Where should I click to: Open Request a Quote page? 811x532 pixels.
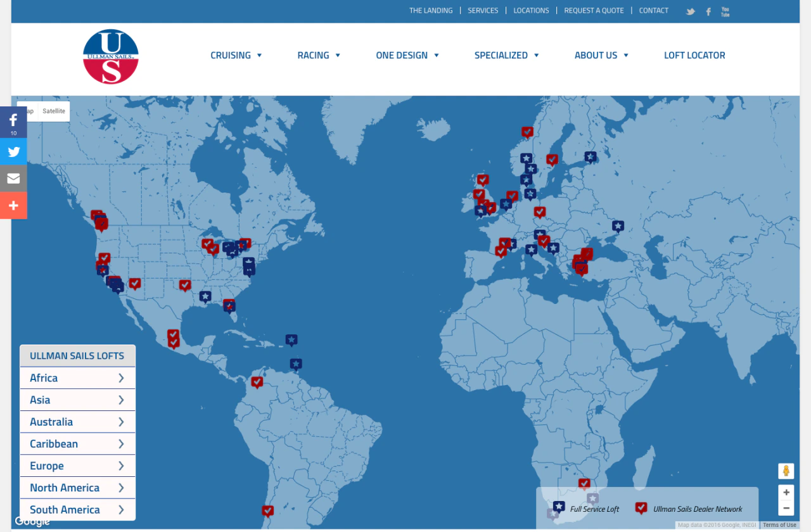(x=594, y=11)
